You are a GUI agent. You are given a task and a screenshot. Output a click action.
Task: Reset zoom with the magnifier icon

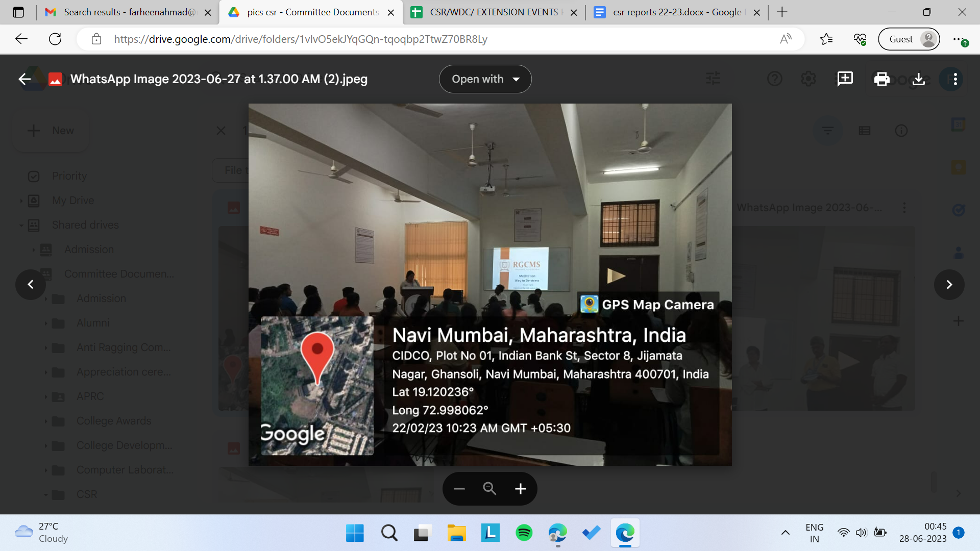click(x=489, y=489)
